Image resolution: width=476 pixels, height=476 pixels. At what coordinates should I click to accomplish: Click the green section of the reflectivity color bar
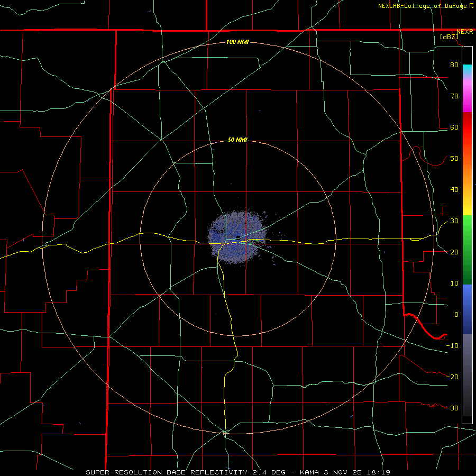click(x=467, y=250)
